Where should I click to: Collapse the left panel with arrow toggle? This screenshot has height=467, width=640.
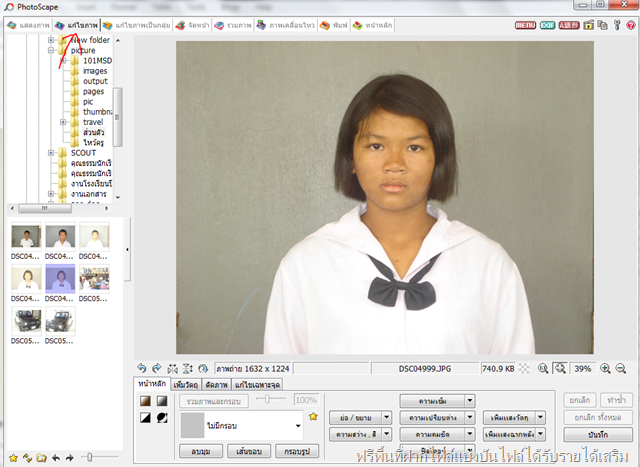pos(127,249)
